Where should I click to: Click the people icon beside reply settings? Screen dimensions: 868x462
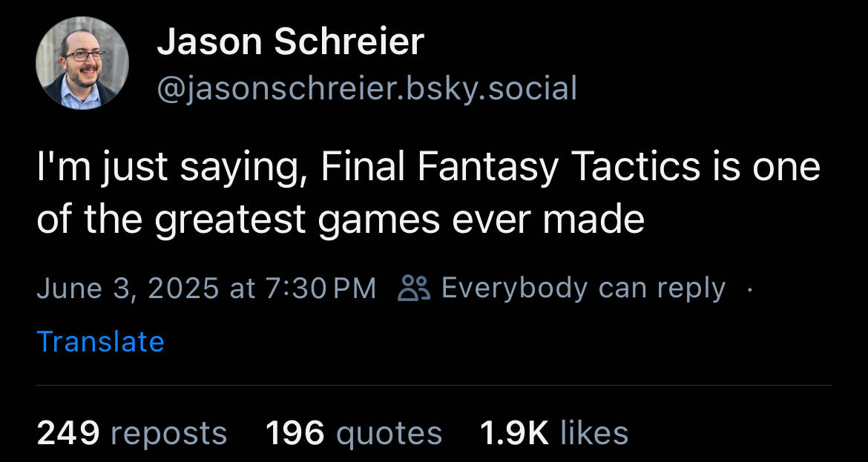coord(414,288)
